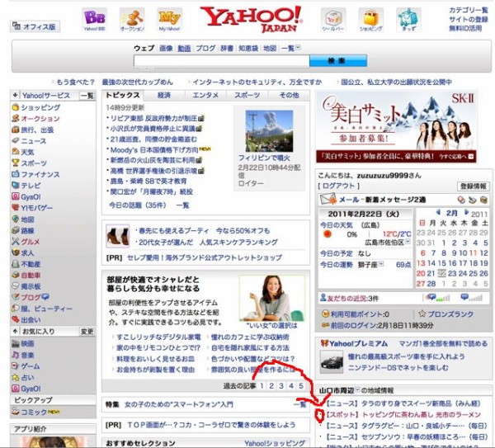Open 自動車 in the sidebar
The image size is (495, 448).
point(31,275)
